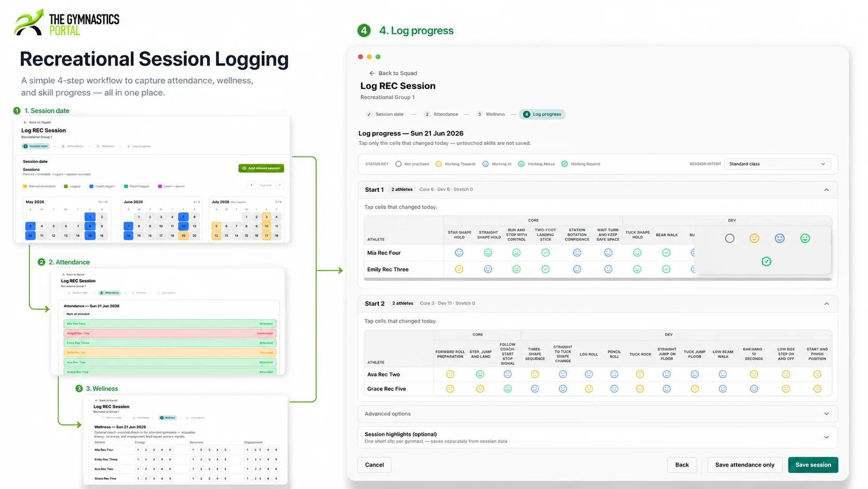Image resolution: width=868 pixels, height=489 pixels.
Task: Select the active Log progress step in main window
Action: 542,114
